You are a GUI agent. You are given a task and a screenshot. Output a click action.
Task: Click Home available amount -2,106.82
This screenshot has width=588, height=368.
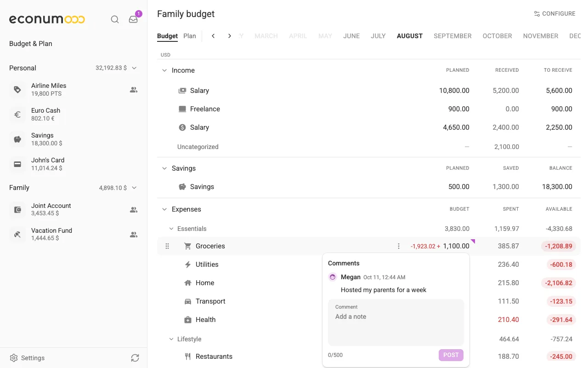[x=559, y=283]
